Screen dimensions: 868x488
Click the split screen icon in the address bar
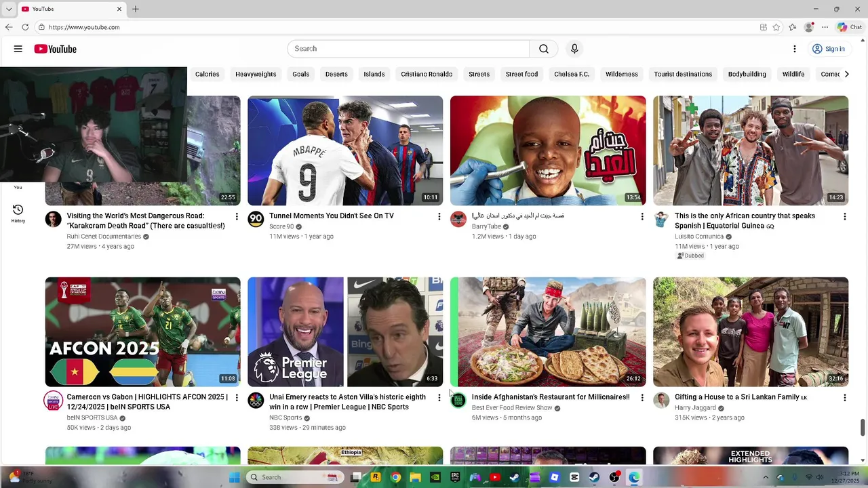[764, 27]
